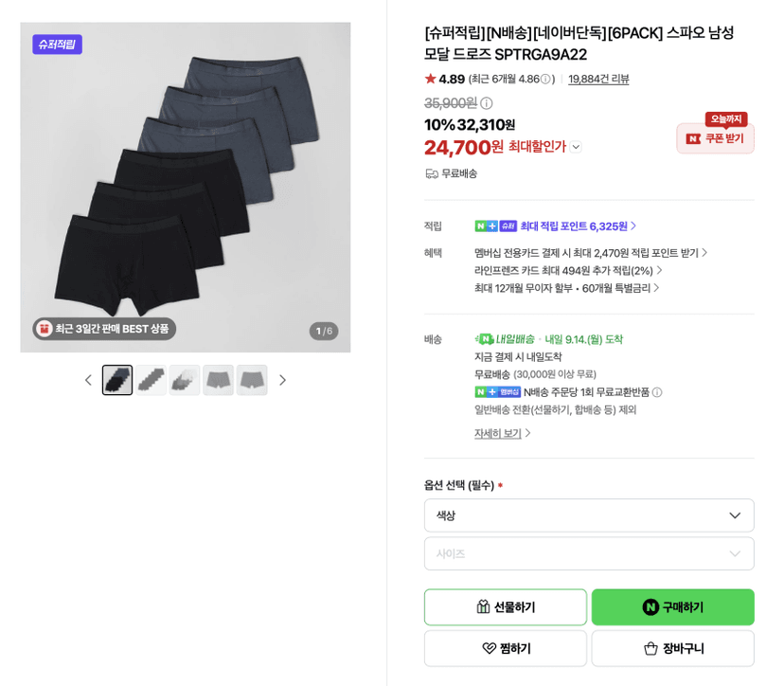Image resolution: width=784 pixels, height=686 pixels.
Task: Click the heart 찜하기 wishlist button
Action: point(505,648)
